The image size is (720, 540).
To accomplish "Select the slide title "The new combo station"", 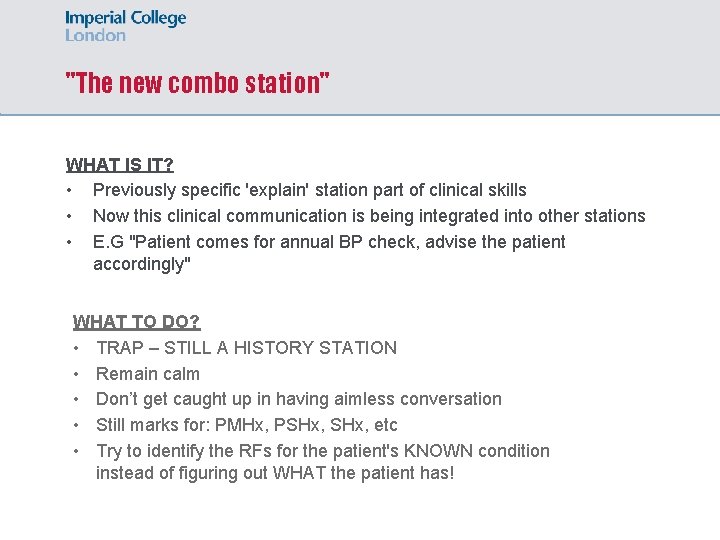I will click(x=197, y=83).
